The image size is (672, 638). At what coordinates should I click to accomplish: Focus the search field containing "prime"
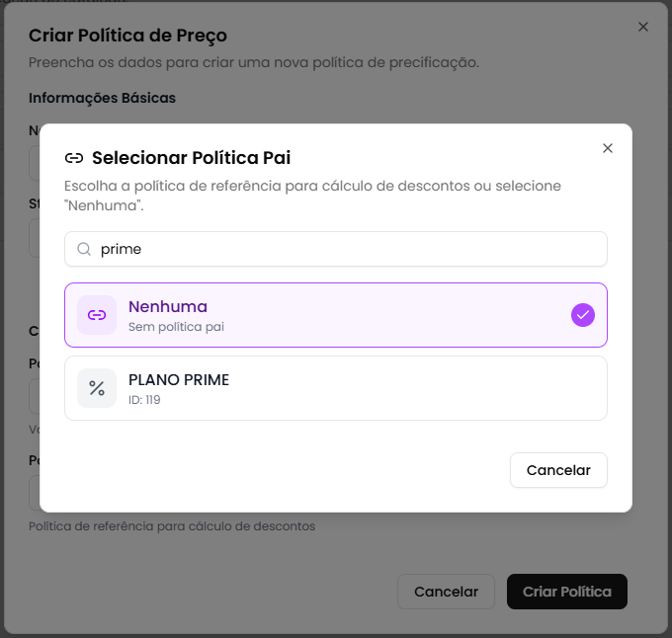(346, 250)
